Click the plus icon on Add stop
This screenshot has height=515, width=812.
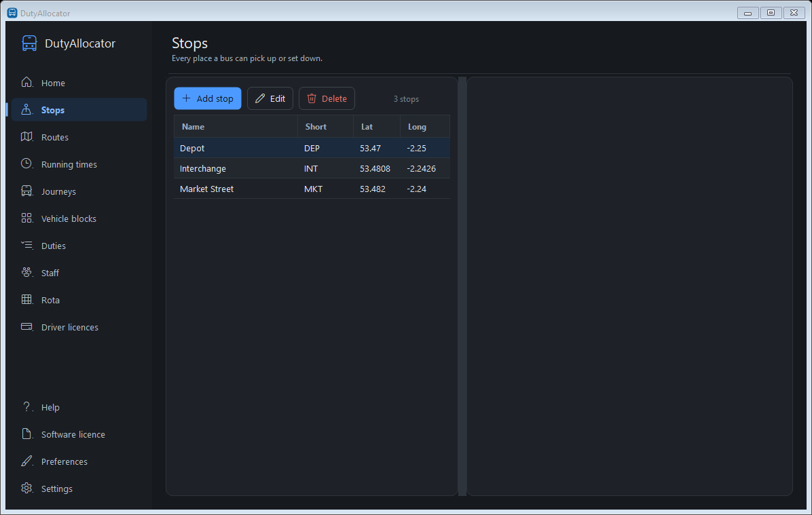pos(187,98)
